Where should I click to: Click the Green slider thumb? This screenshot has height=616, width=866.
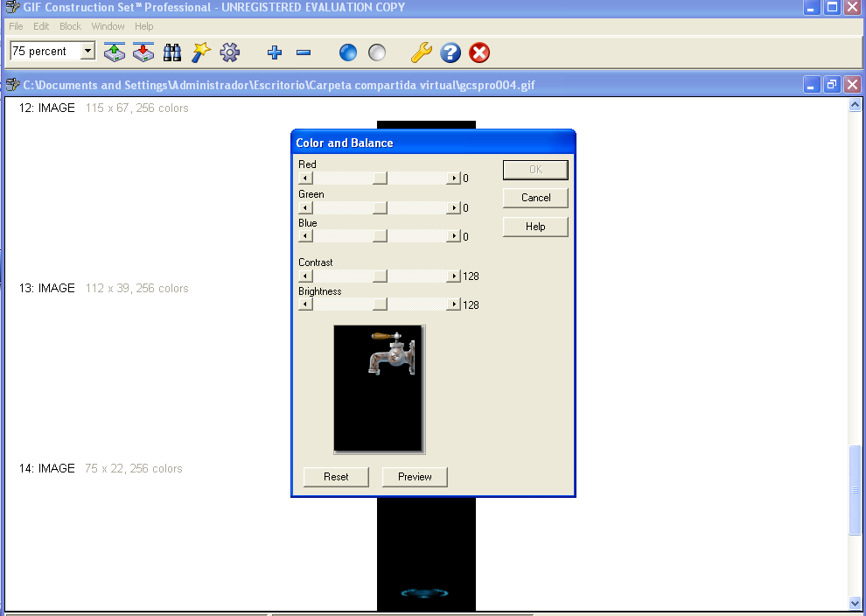pos(380,207)
